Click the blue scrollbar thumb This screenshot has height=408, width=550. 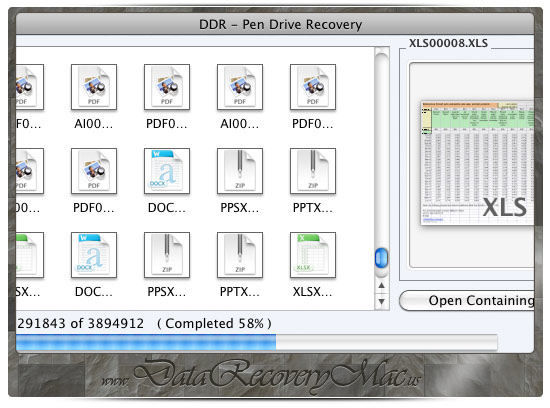click(381, 258)
